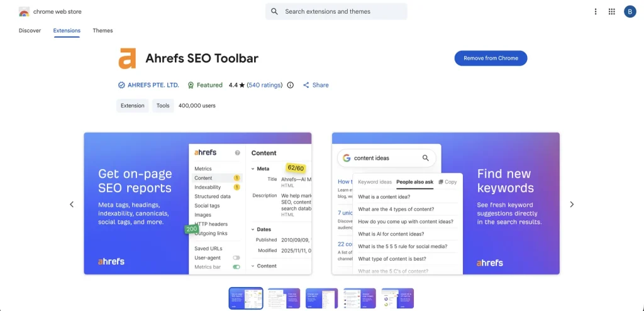Collapse the Content section chevron

(253, 266)
